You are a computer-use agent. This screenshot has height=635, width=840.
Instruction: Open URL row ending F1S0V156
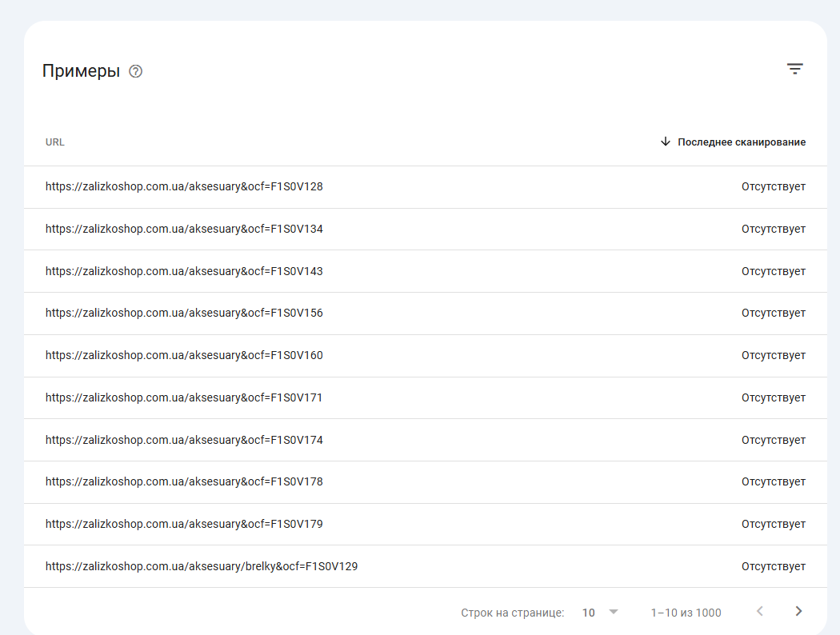click(426, 314)
